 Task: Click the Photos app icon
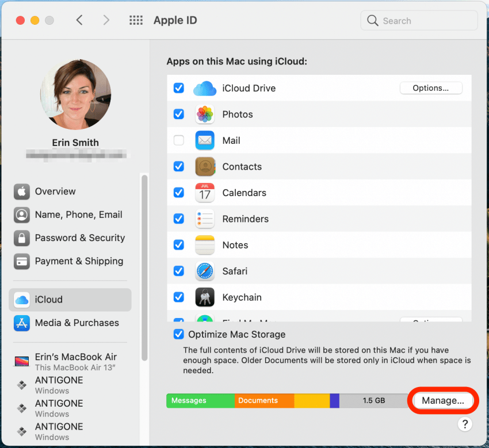tap(205, 114)
